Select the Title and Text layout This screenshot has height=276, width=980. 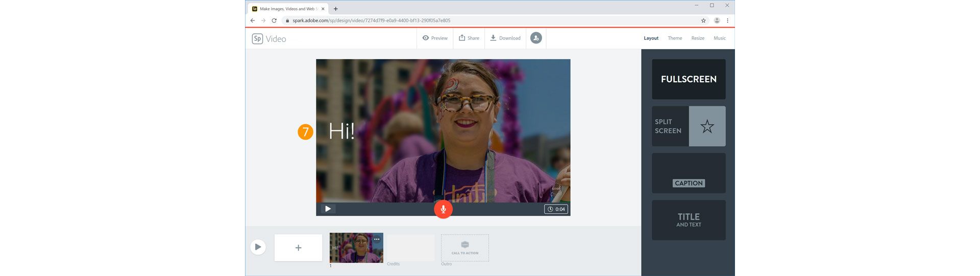(689, 220)
